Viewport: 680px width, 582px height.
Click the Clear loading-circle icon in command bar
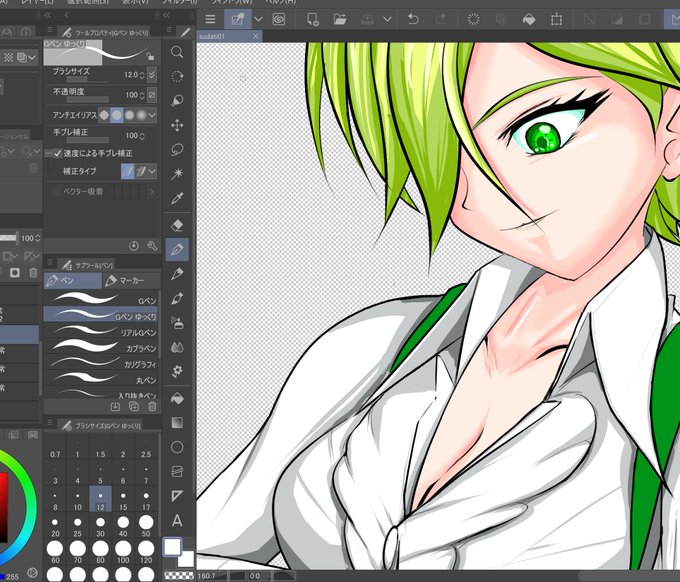point(473,19)
